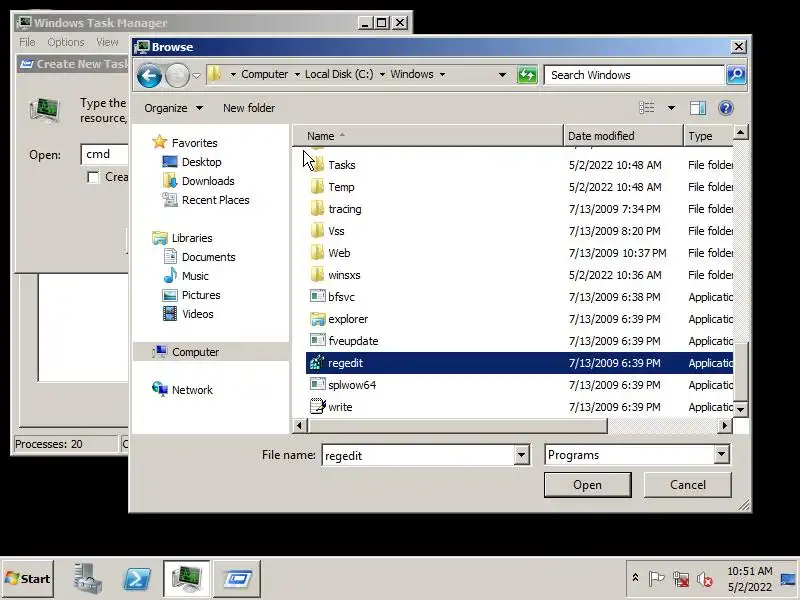
Task: Go back using the blue Back arrow
Action: pyautogui.click(x=149, y=76)
